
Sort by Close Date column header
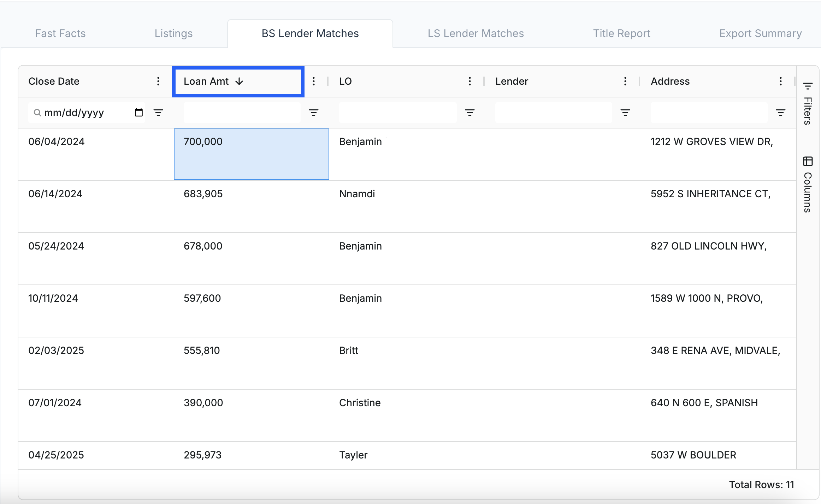54,82
